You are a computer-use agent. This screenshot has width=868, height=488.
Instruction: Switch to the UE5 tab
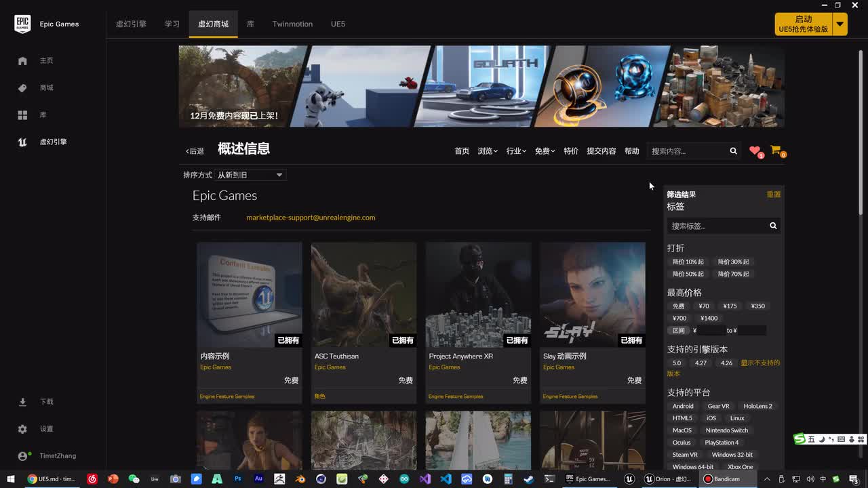pyautogui.click(x=338, y=24)
